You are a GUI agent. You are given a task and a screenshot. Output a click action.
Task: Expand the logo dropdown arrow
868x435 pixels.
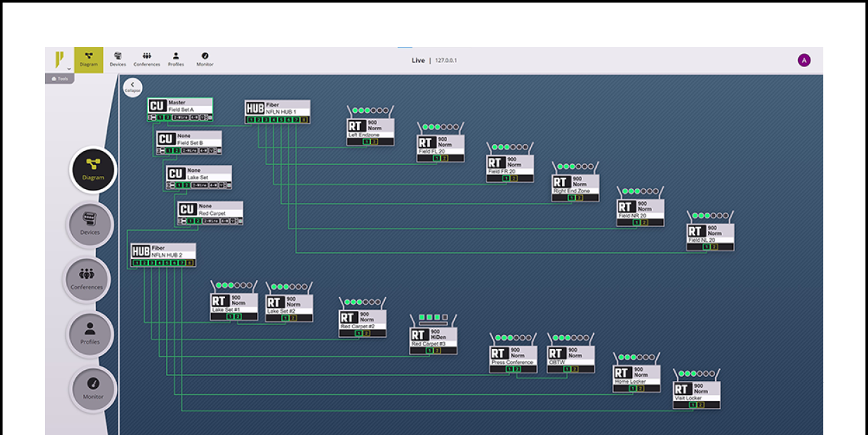[69, 69]
